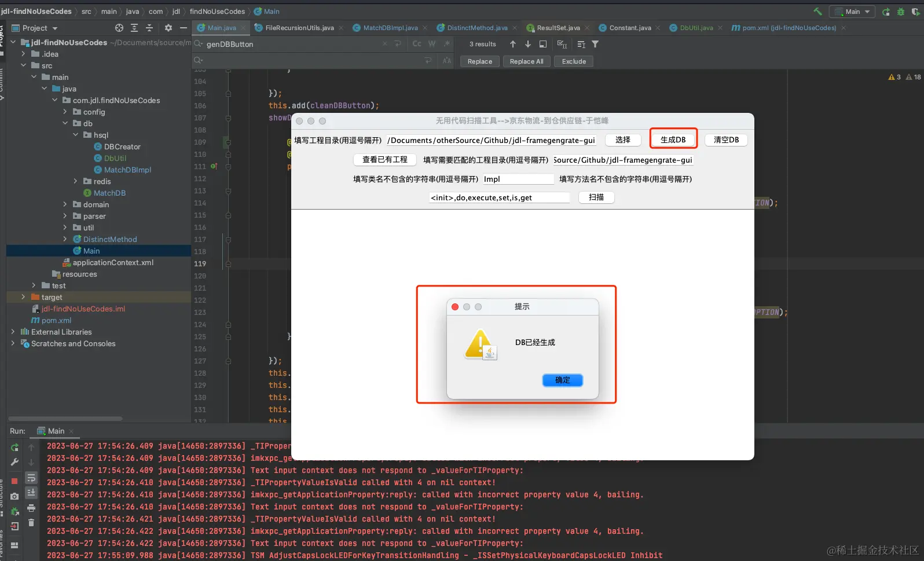Click the Replace button
Viewport: 924px width, 561px height.
point(480,61)
